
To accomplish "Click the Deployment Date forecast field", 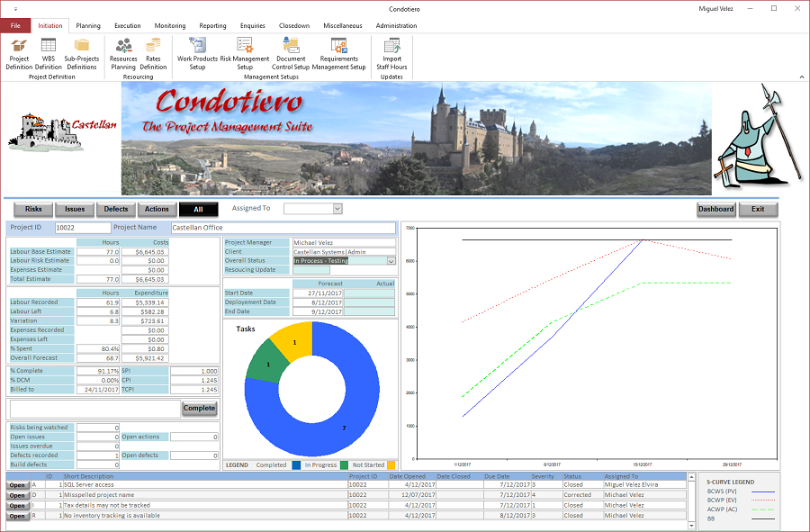I will 318,302.
